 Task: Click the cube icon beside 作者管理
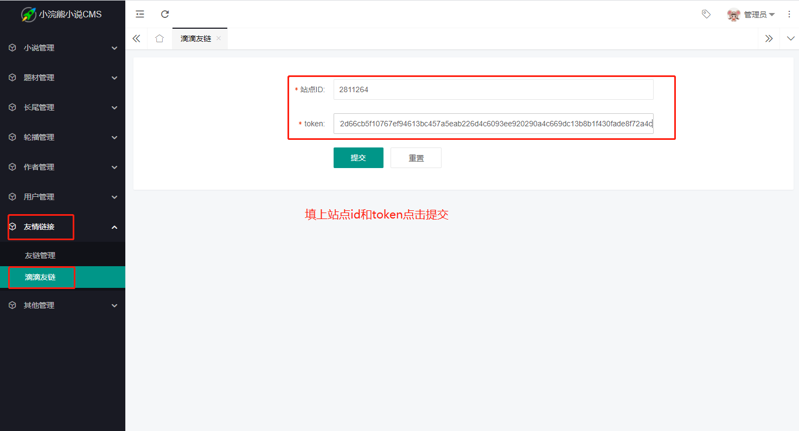pyautogui.click(x=13, y=167)
